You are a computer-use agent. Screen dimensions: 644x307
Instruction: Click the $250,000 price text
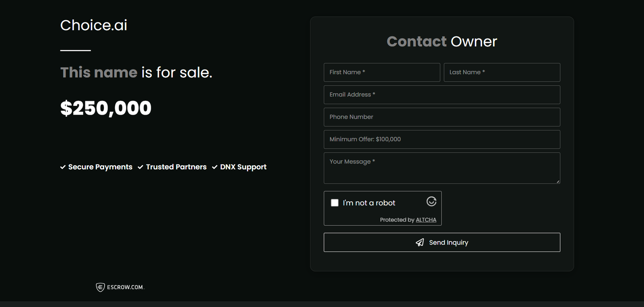pos(106,108)
